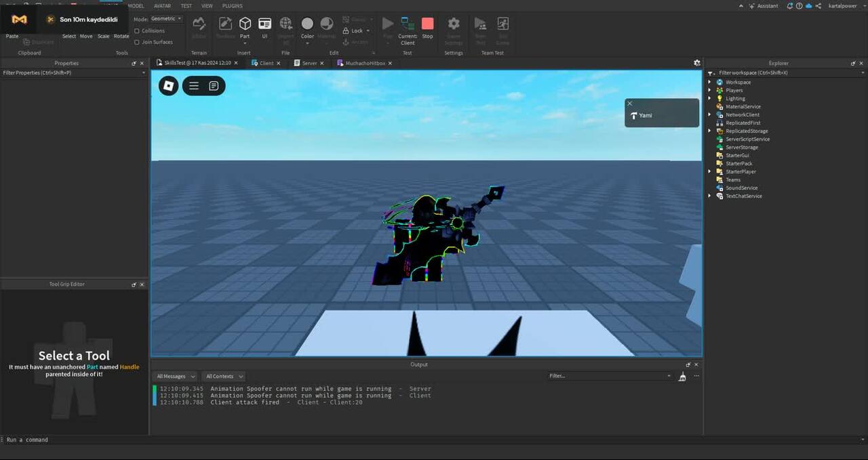Select MaterialService in Explorer
Viewport: 868px width, 460px height.
(x=743, y=106)
